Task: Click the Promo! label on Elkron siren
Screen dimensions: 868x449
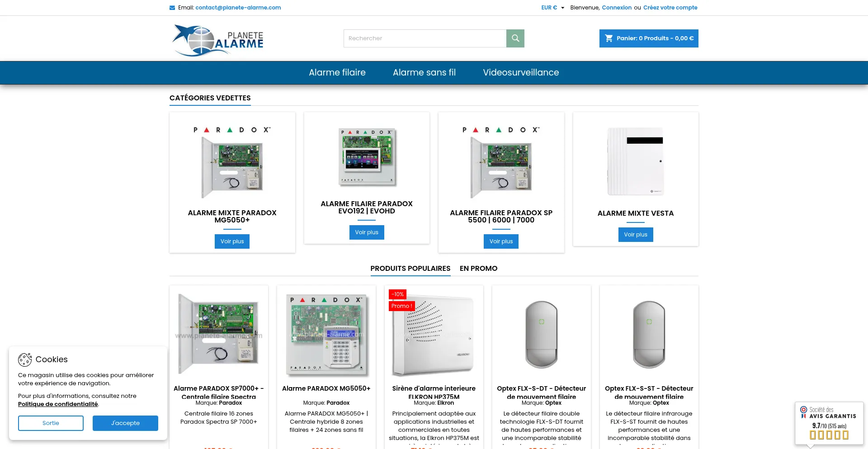Action: click(x=401, y=306)
